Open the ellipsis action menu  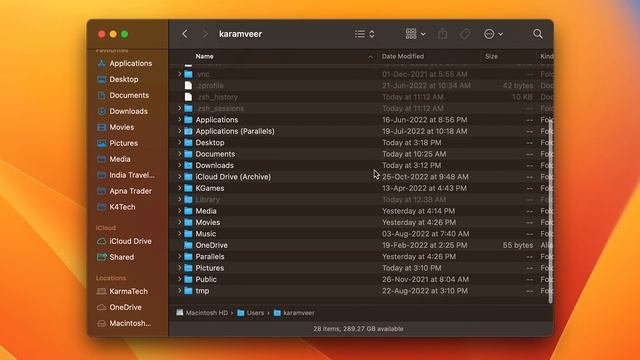coord(493,34)
